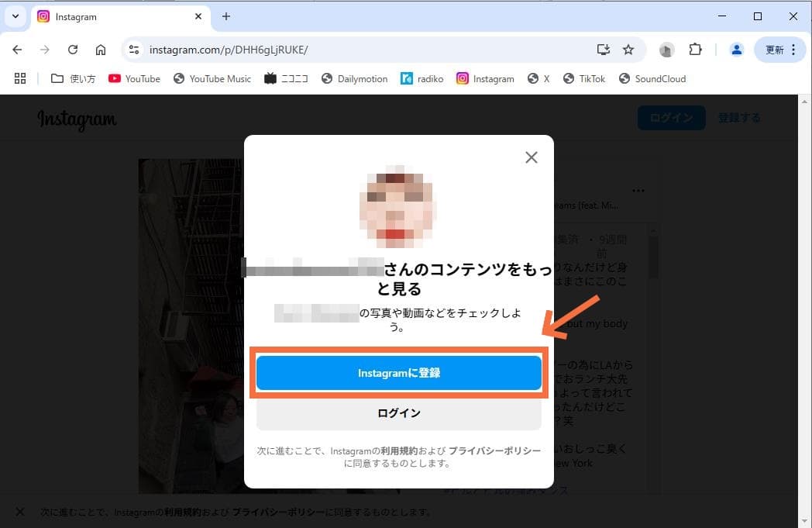Open the 使い方 bookmark folder
812x528 pixels.
pyautogui.click(x=73, y=79)
